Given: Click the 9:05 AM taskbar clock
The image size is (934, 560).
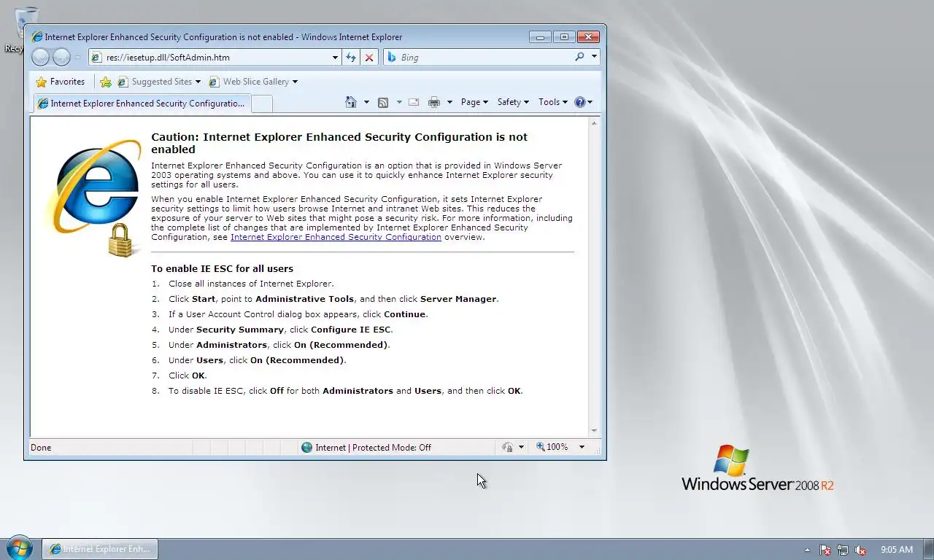Looking at the screenshot, I should point(897,550).
